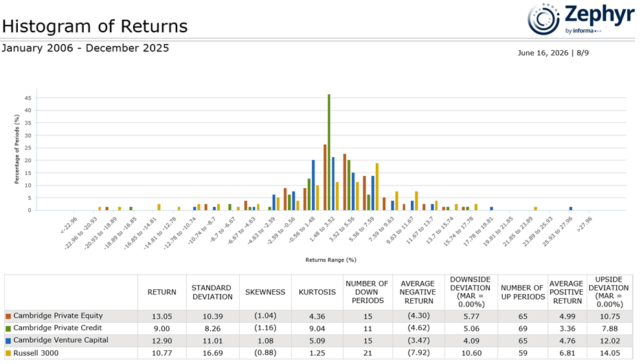Click Private Credit downside deviation 5.06
This screenshot has height=364, width=643.
(x=471, y=329)
